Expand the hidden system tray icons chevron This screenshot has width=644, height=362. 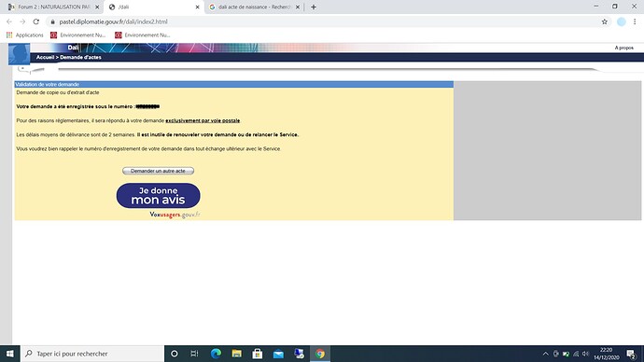[545, 354]
